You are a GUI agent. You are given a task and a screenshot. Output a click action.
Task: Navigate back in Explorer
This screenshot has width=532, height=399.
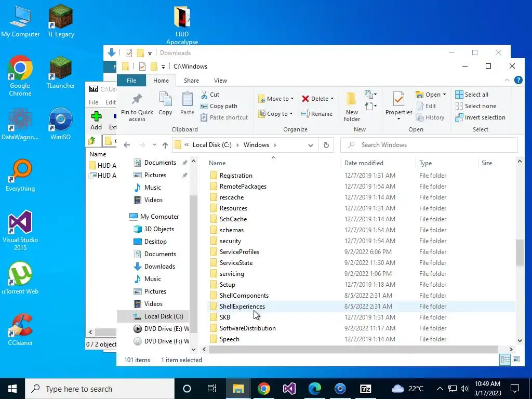point(127,145)
